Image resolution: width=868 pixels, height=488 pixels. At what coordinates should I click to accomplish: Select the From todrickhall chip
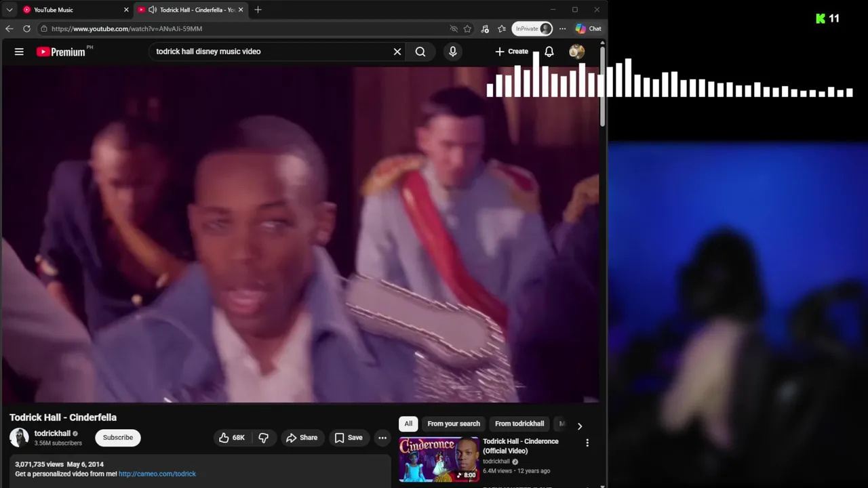519,424
